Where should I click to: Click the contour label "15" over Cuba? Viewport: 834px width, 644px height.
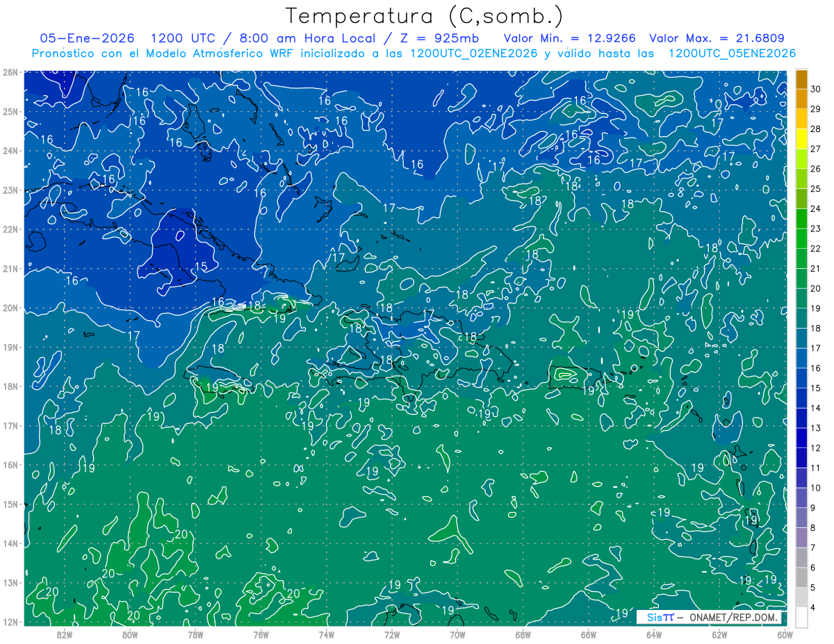click(x=201, y=267)
